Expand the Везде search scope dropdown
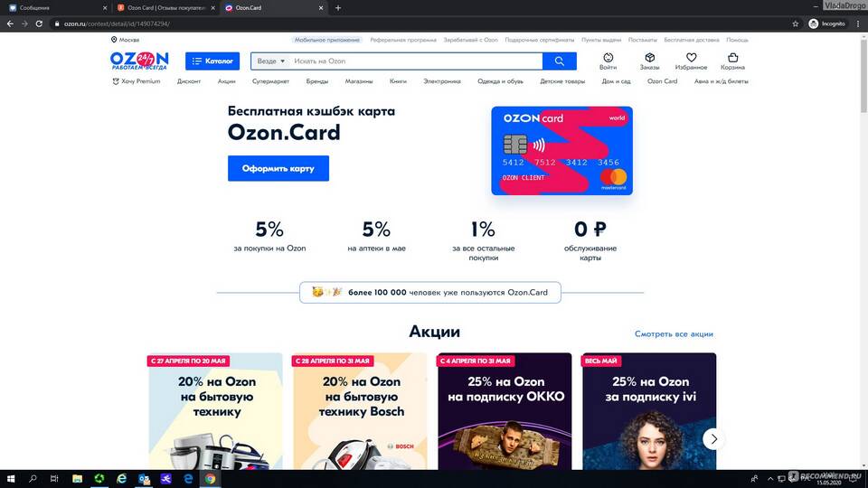This screenshot has height=488, width=868. (x=270, y=61)
